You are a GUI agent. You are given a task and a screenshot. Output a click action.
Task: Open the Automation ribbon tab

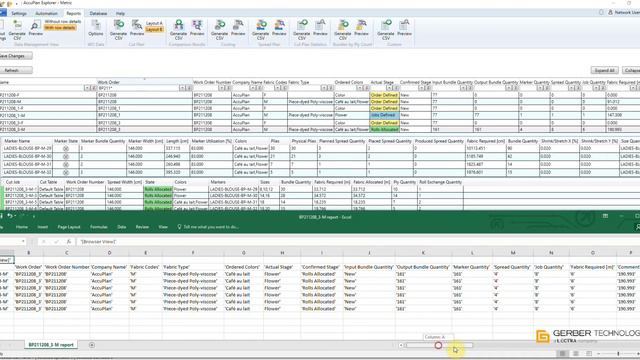coord(46,13)
